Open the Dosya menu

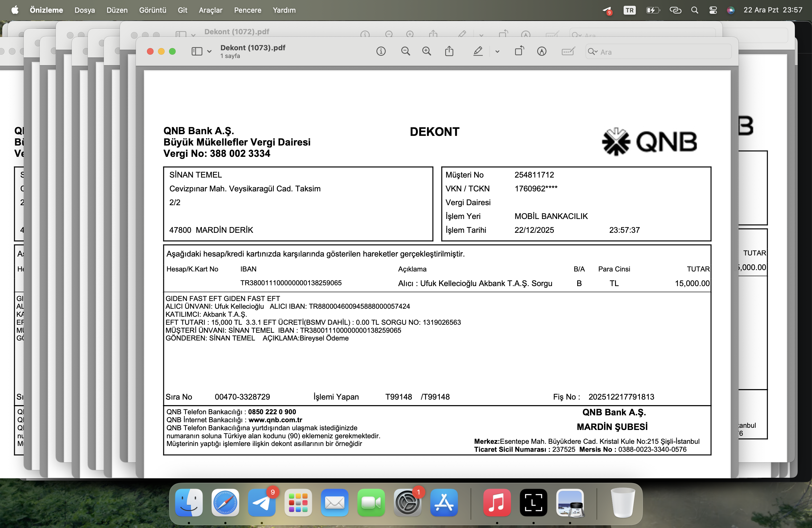(x=85, y=10)
